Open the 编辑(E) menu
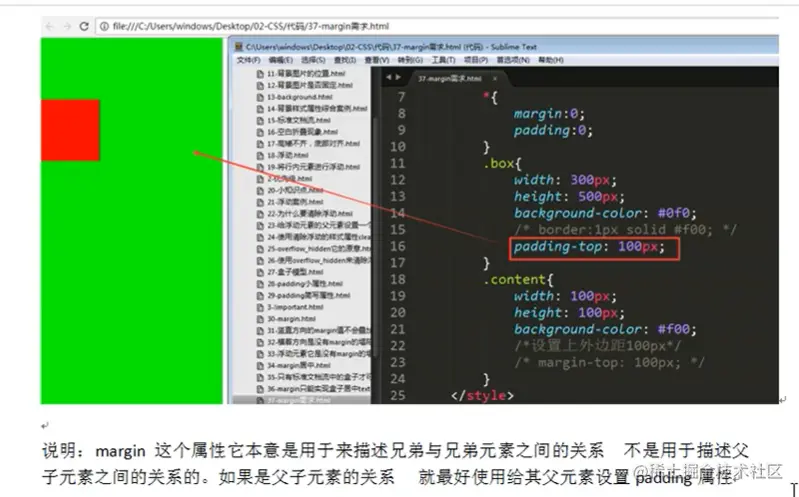This screenshot has width=799, height=497. (x=281, y=60)
